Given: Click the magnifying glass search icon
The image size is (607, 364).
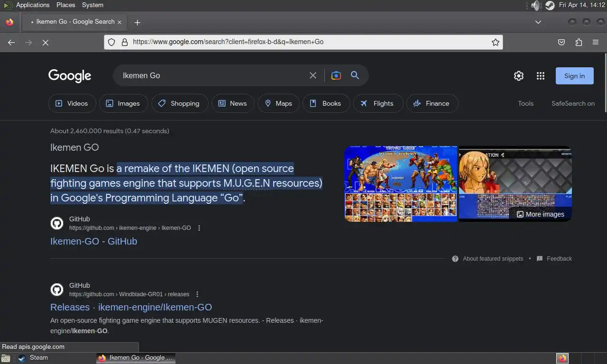Looking at the screenshot, I should click(355, 75).
